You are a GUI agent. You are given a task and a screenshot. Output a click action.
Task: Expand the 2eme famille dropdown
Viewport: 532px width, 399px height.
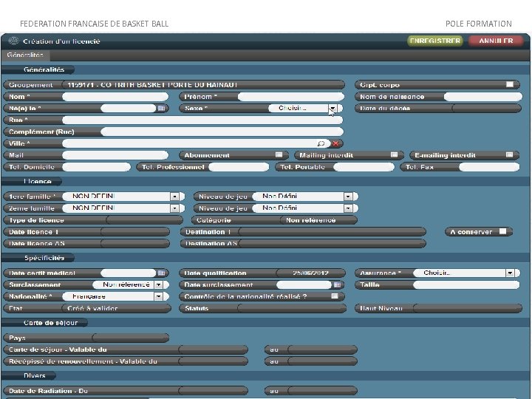click(174, 208)
